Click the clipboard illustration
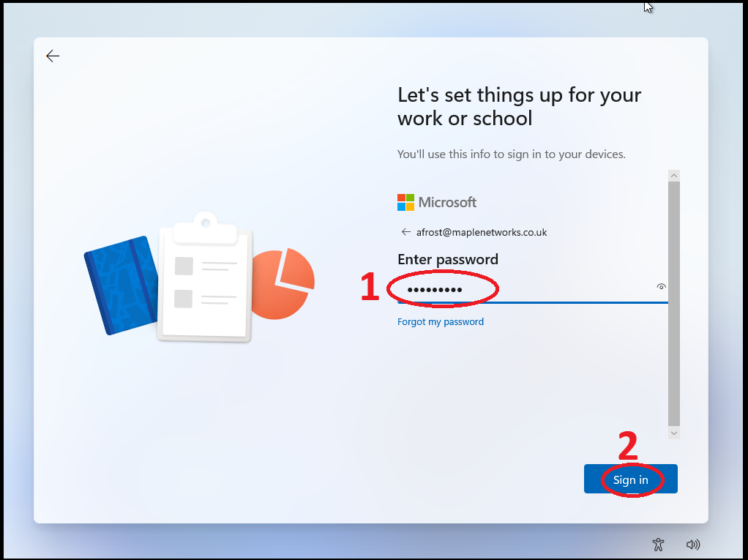 coord(206,278)
